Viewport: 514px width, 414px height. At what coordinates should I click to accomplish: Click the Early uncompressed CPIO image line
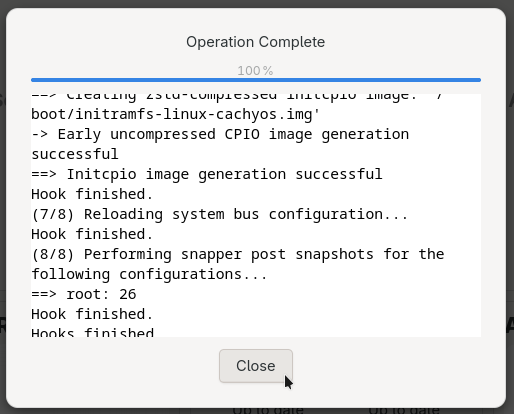point(220,134)
